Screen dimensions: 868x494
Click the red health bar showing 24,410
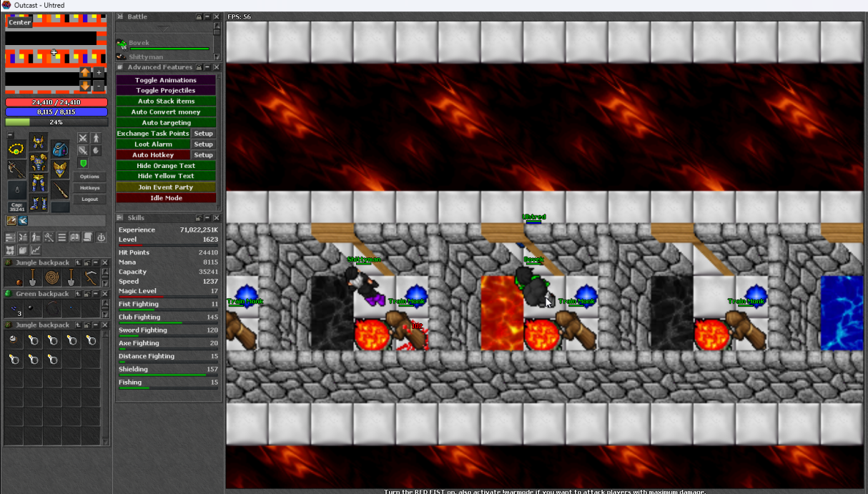point(56,102)
